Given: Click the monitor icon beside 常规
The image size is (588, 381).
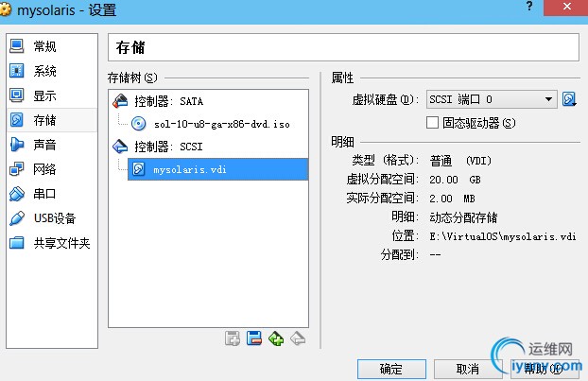Looking at the screenshot, I should [x=17, y=46].
